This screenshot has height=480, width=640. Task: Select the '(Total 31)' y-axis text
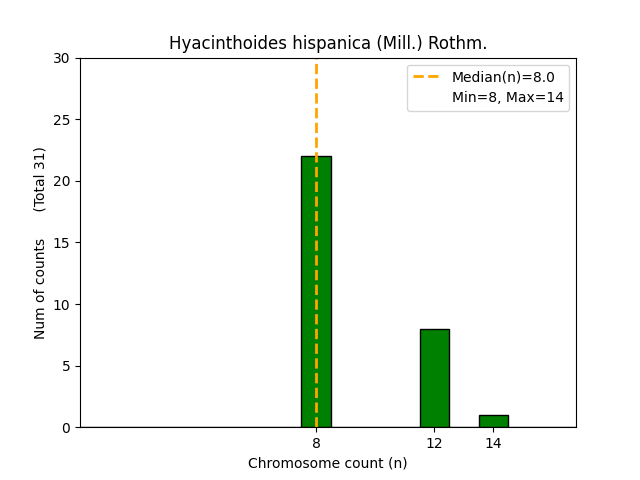(40, 179)
